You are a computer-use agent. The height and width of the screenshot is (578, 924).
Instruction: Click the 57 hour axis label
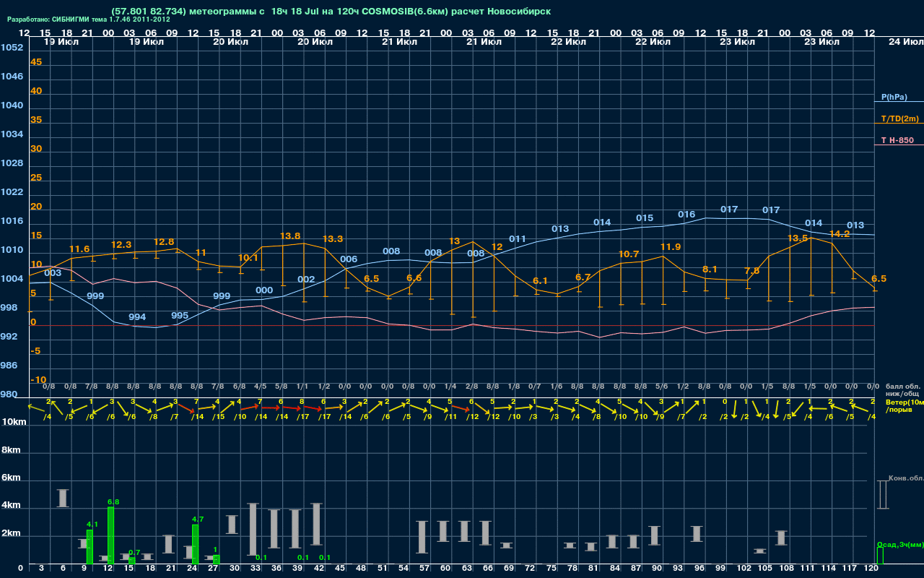(424, 569)
